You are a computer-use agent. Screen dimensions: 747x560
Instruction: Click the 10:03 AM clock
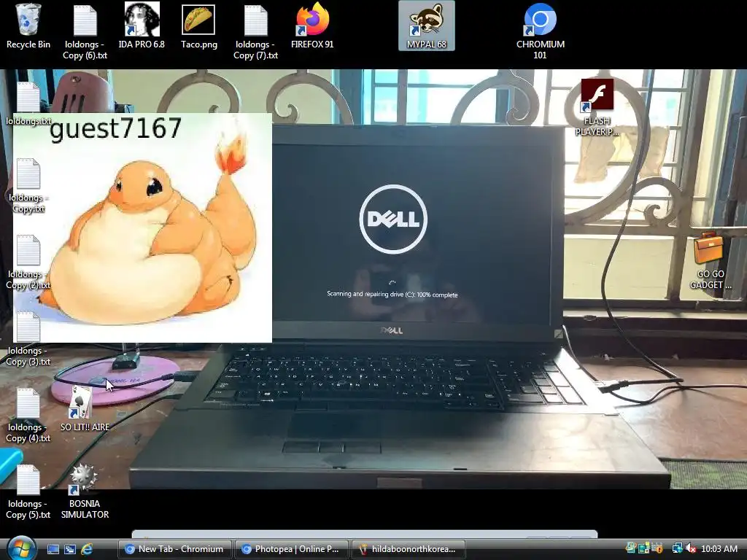click(719, 549)
